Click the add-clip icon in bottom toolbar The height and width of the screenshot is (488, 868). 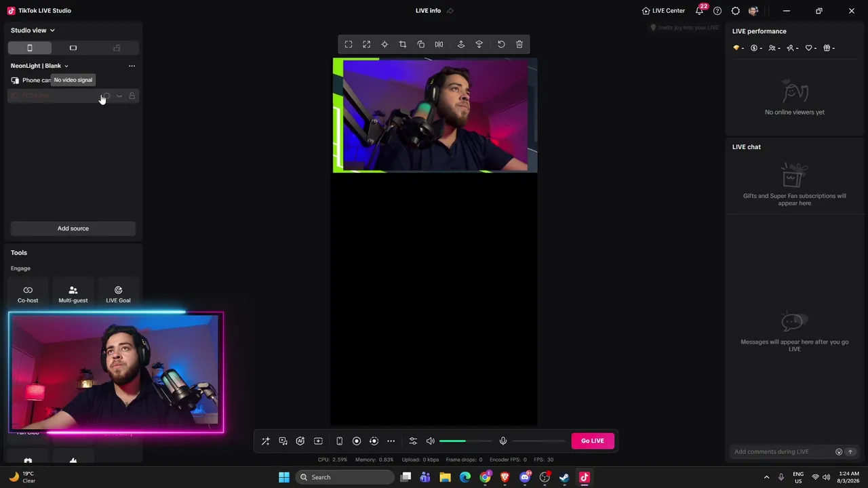pos(318,441)
